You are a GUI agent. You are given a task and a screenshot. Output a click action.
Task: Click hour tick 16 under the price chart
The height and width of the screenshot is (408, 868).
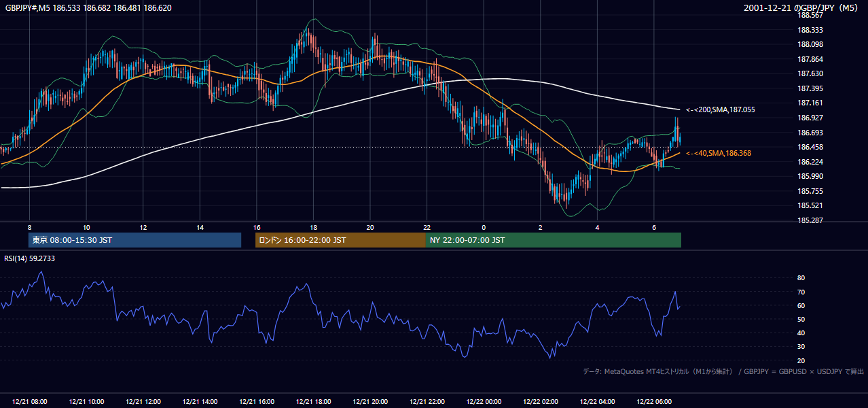point(257,226)
